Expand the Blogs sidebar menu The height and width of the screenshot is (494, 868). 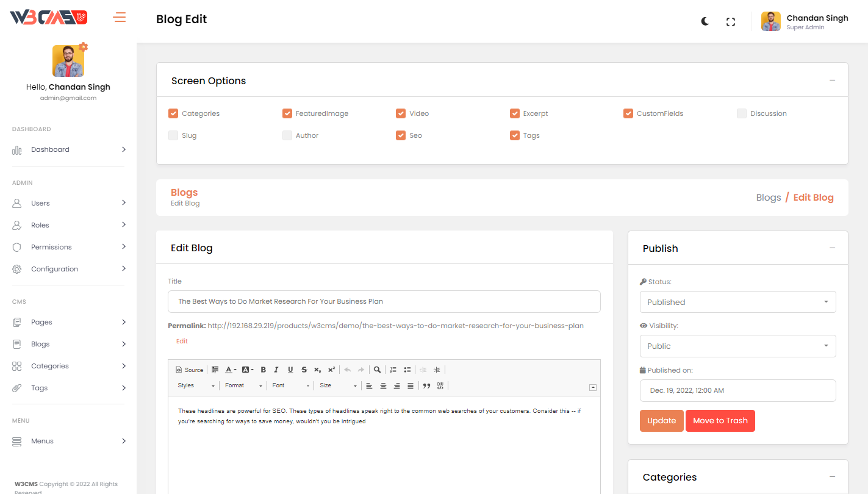coord(68,344)
